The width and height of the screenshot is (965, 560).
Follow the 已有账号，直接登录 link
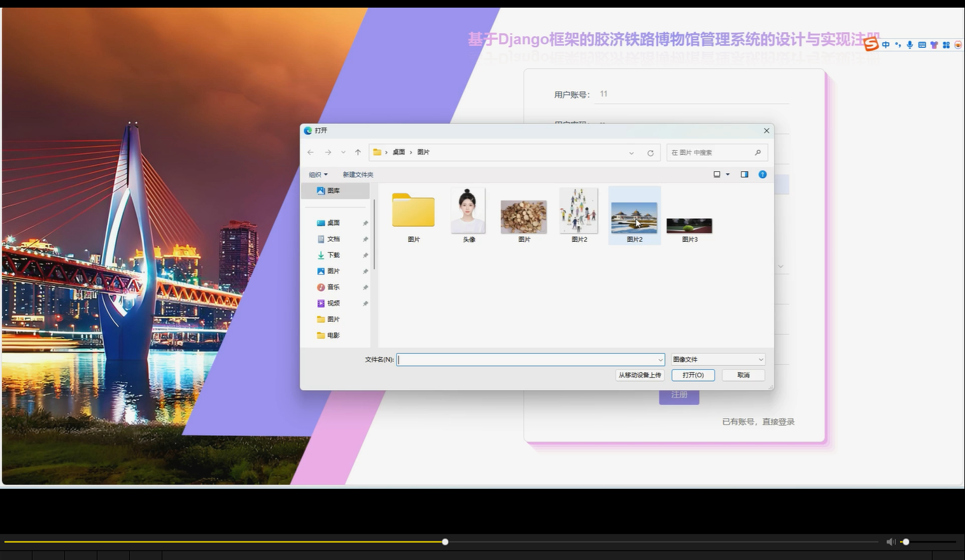(x=758, y=422)
